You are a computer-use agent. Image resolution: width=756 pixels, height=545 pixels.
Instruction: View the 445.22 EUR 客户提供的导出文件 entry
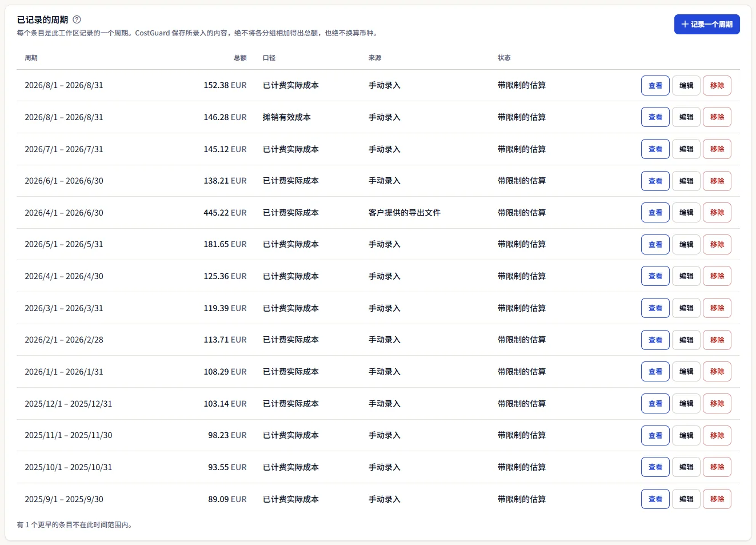click(655, 213)
